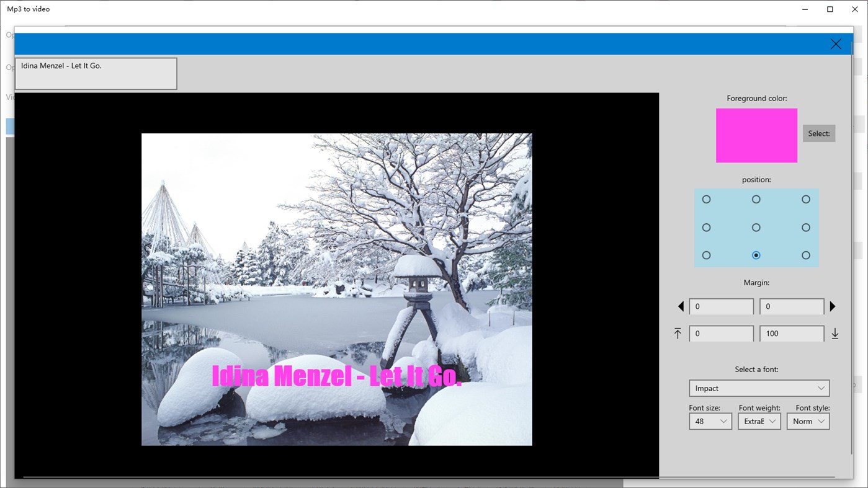
Task: Click the bottom margin input showing 100
Action: point(791,333)
